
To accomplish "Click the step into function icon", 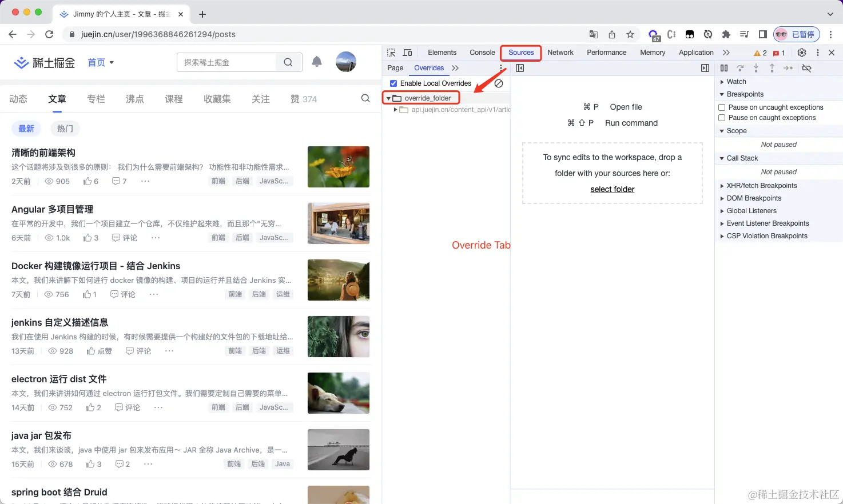I will coord(756,68).
